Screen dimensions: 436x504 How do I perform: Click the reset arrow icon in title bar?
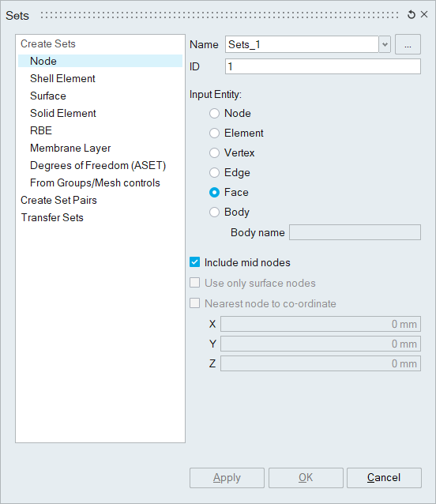click(x=412, y=14)
